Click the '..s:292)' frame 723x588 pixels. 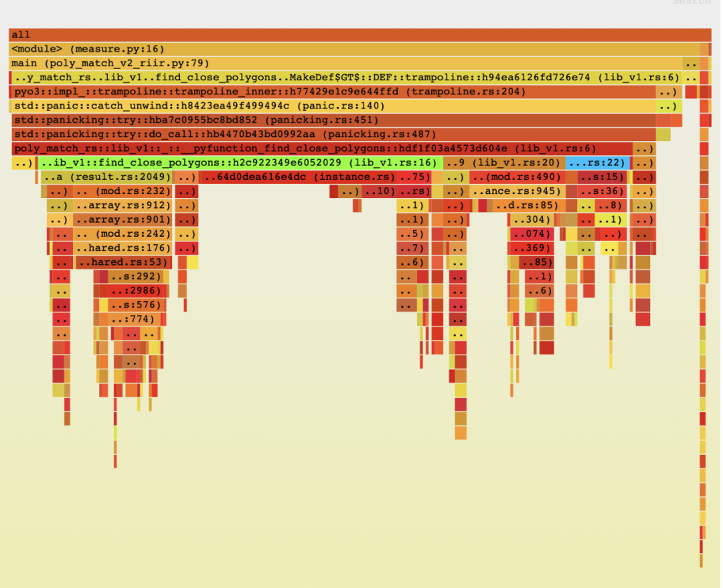click(135, 278)
